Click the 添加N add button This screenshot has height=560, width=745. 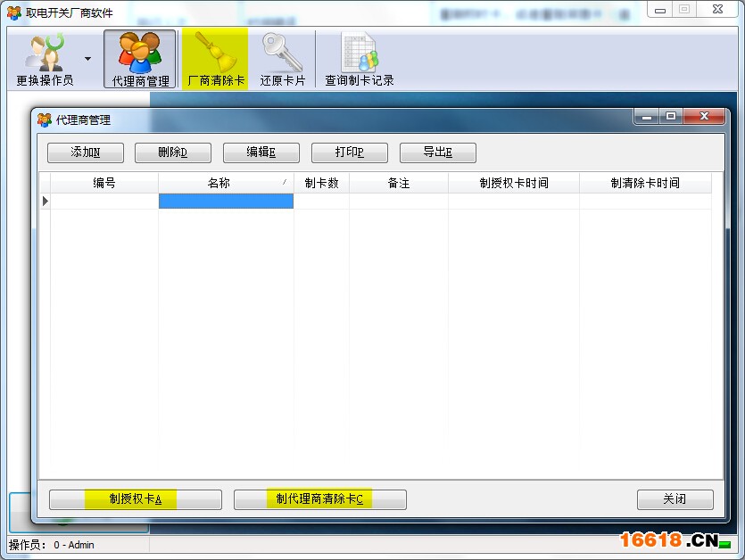pyautogui.click(x=85, y=152)
